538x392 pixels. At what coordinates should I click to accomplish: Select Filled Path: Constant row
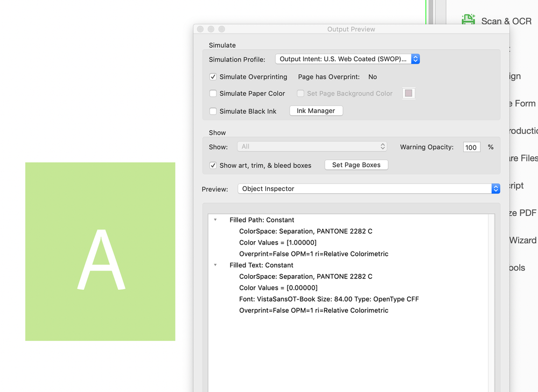(262, 220)
